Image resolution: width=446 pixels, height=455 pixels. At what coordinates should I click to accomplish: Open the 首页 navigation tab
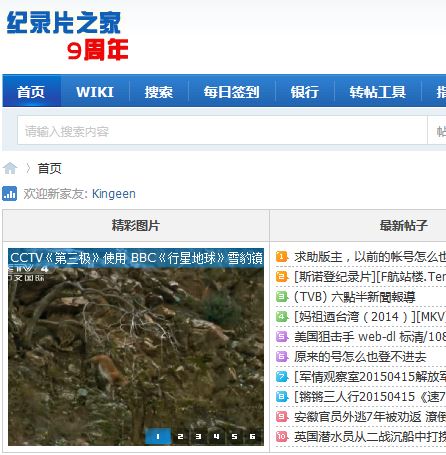[31, 92]
